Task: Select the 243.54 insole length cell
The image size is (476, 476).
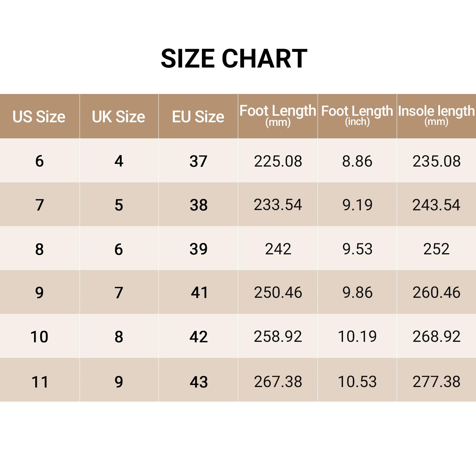Action: pyautogui.click(x=436, y=205)
